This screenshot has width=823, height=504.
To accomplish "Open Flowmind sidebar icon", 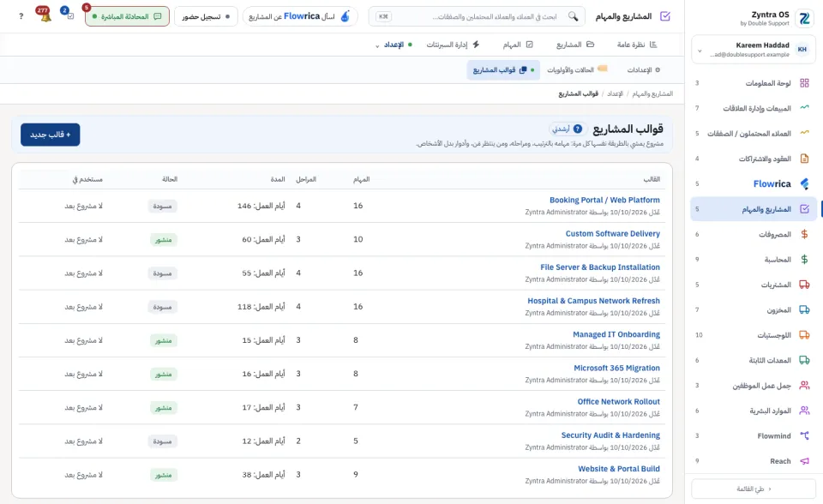I will pyautogui.click(x=804, y=435).
